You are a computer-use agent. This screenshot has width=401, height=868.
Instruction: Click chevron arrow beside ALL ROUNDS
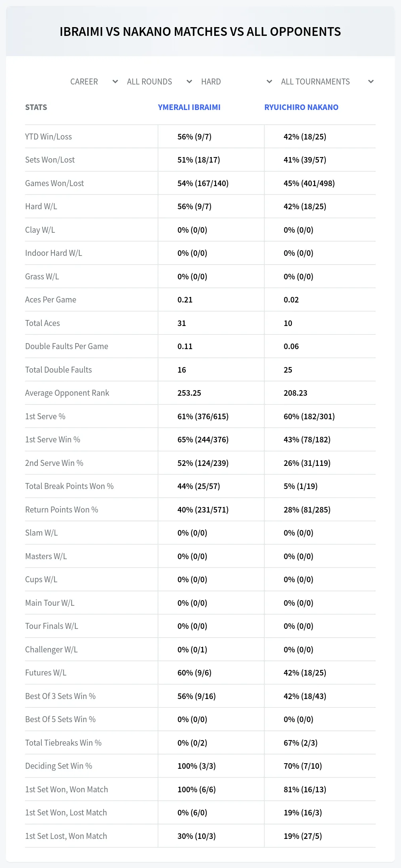(x=189, y=82)
